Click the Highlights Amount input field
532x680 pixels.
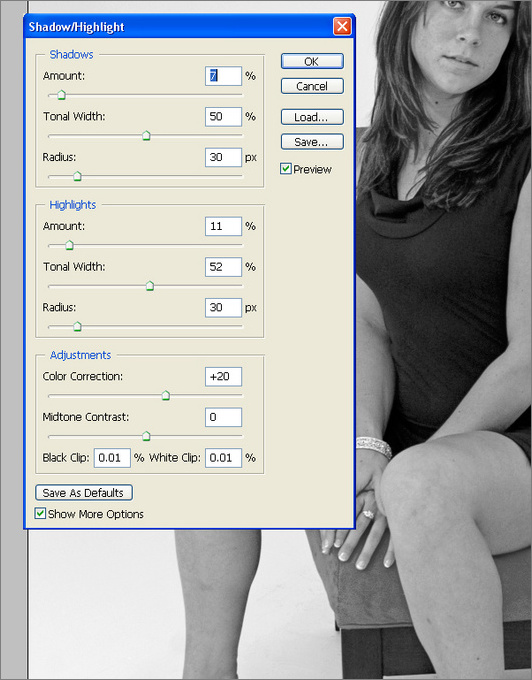223,226
